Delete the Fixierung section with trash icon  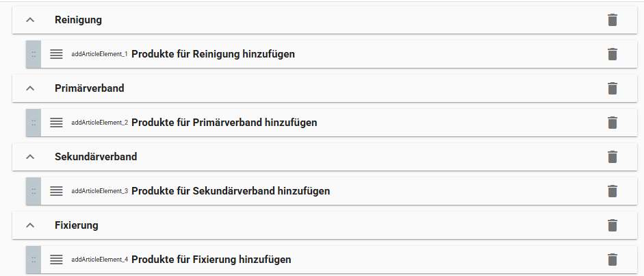click(x=613, y=225)
